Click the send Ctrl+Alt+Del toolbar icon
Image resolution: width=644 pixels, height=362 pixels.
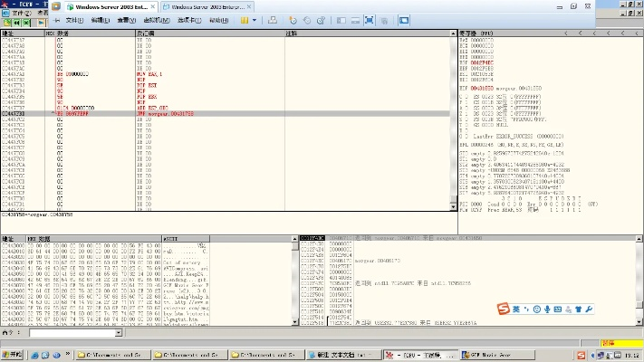273,19
